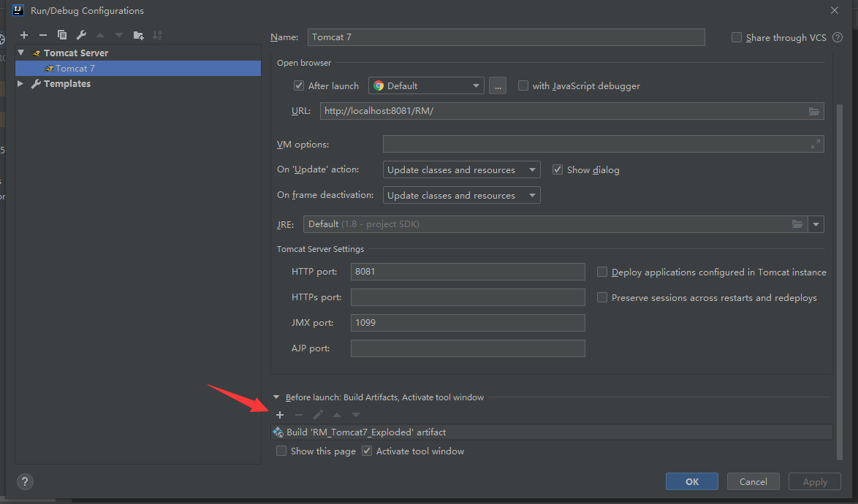Viewport: 858px width, 504px height.
Task: Open On 'Update' action dropdown
Action: pyautogui.click(x=461, y=169)
